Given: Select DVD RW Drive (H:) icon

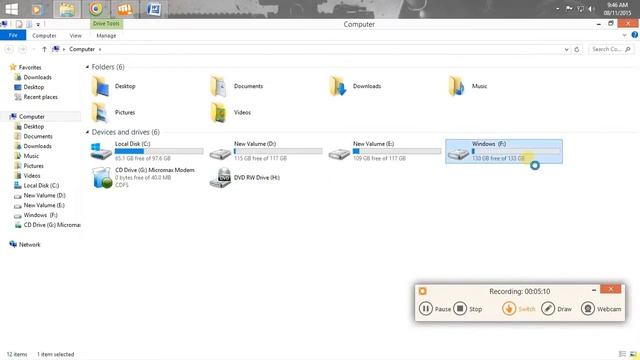Looking at the screenshot, I should (220, 178).
